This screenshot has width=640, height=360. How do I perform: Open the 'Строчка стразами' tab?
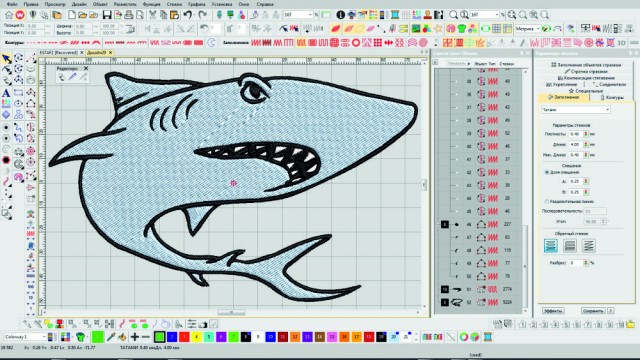(x=586, y=71)
